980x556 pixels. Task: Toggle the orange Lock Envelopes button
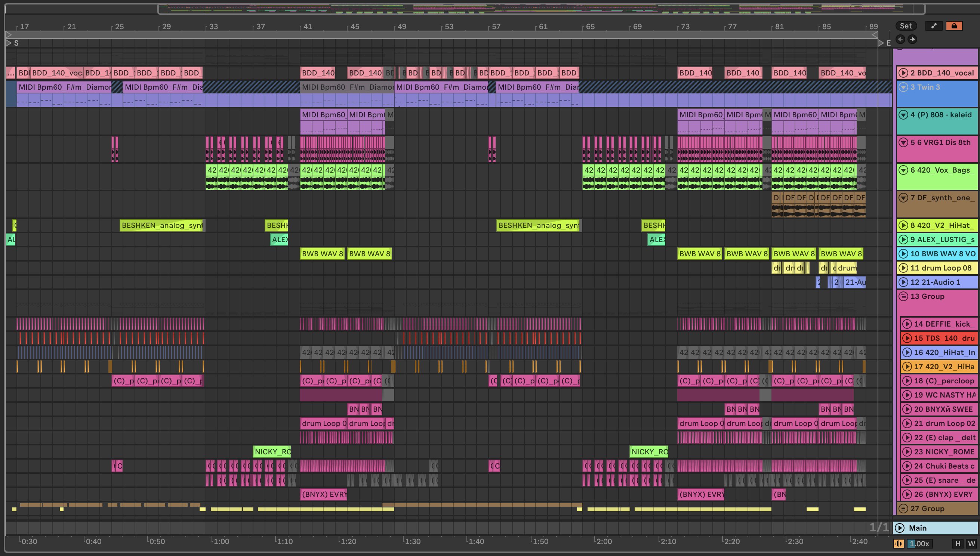(x=953, y=26)
